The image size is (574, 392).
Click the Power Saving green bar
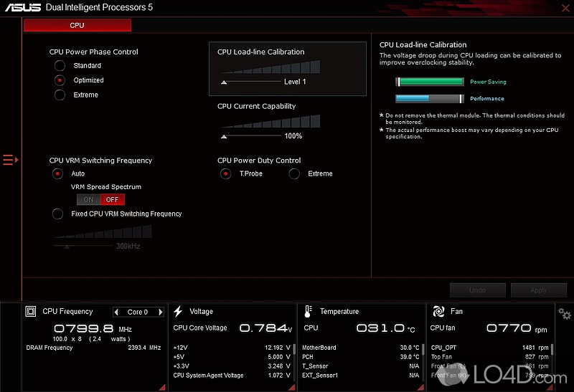(x=430, y=82)
